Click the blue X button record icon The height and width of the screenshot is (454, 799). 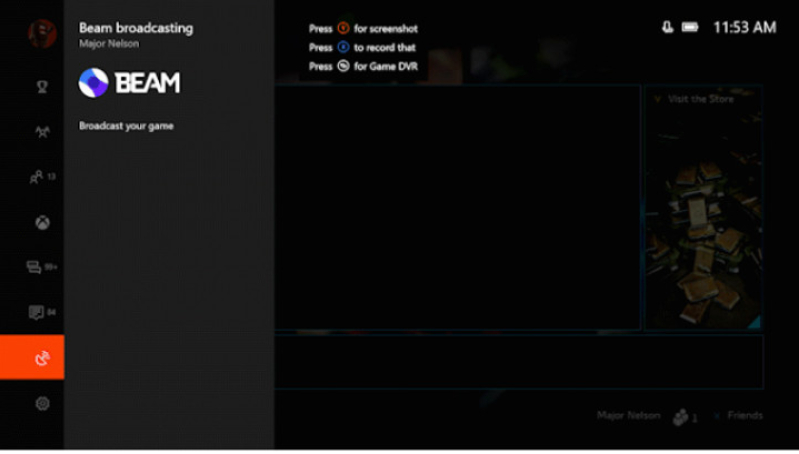[343, 47]
